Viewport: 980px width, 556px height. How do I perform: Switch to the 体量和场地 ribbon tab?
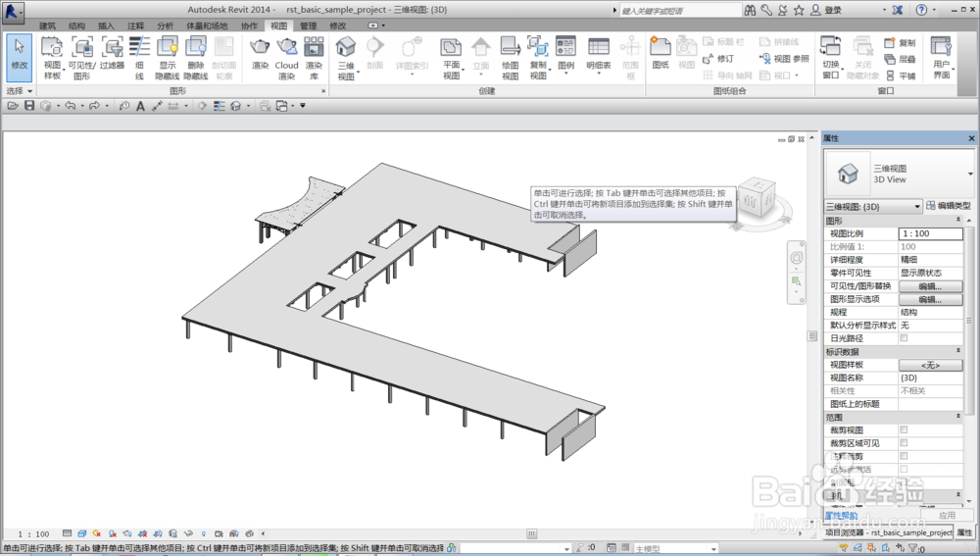(207, 25)
